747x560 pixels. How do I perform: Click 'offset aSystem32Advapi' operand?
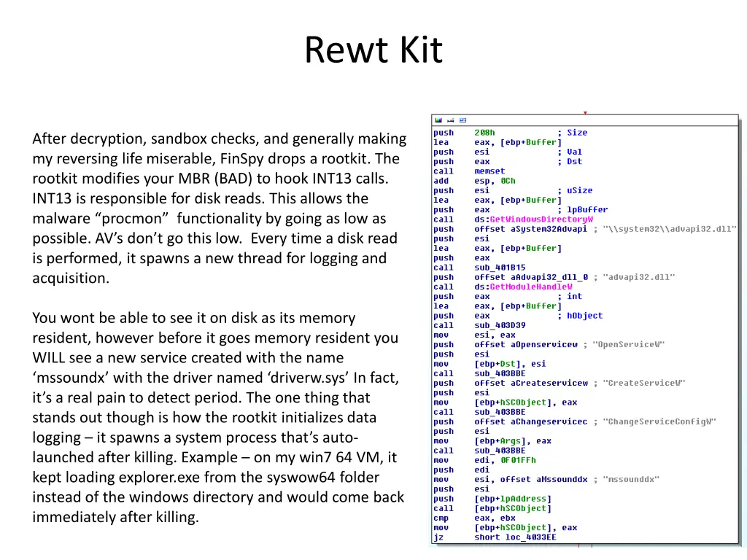coord(531,229)
